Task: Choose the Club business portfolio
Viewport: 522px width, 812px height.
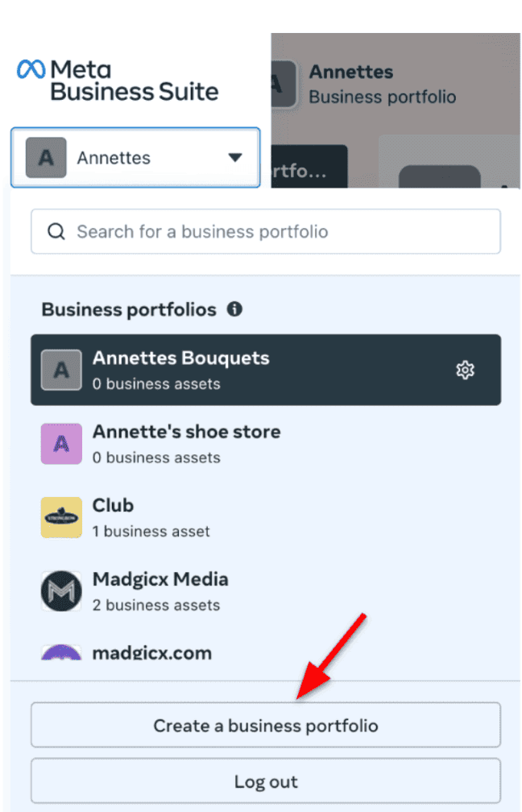Action: [242, 517]
